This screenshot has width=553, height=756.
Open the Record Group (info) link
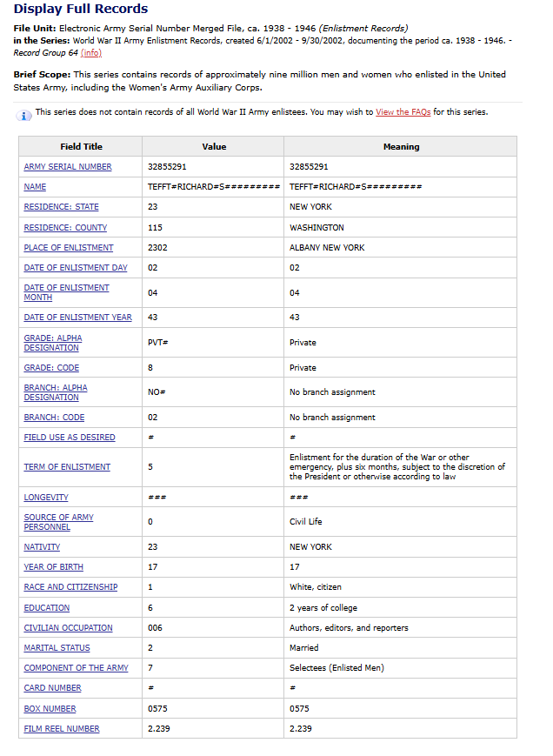pos(90,53)
